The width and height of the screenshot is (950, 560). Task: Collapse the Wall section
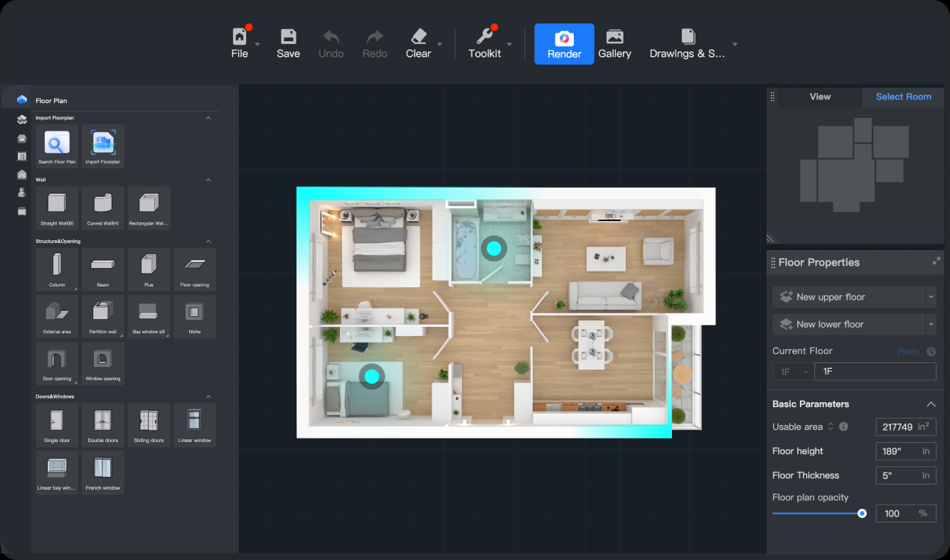pyautogui.click(x=208, y=180)
